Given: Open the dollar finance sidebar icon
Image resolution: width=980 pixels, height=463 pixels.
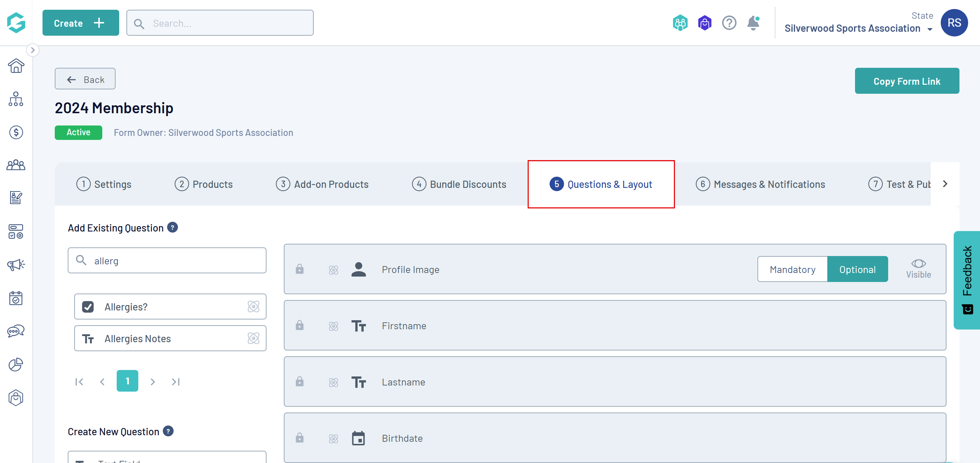Looking at the screenshot, I should pos(16,132).
